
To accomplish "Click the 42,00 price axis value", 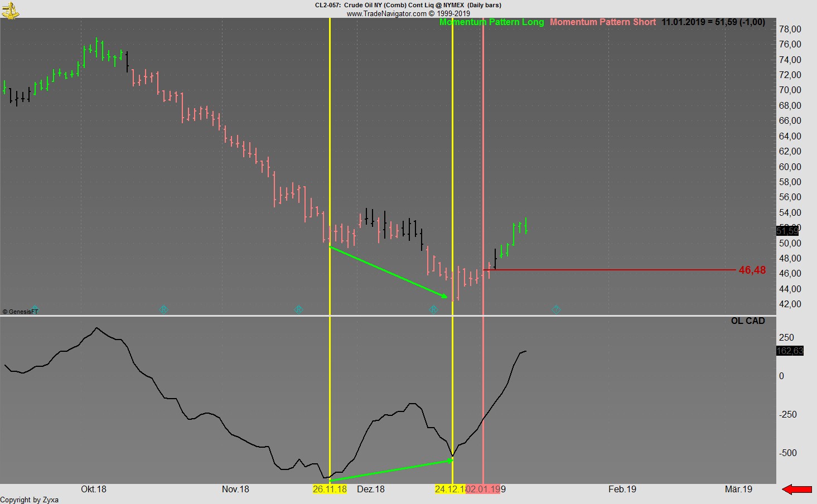I will (x=790, y=304).
